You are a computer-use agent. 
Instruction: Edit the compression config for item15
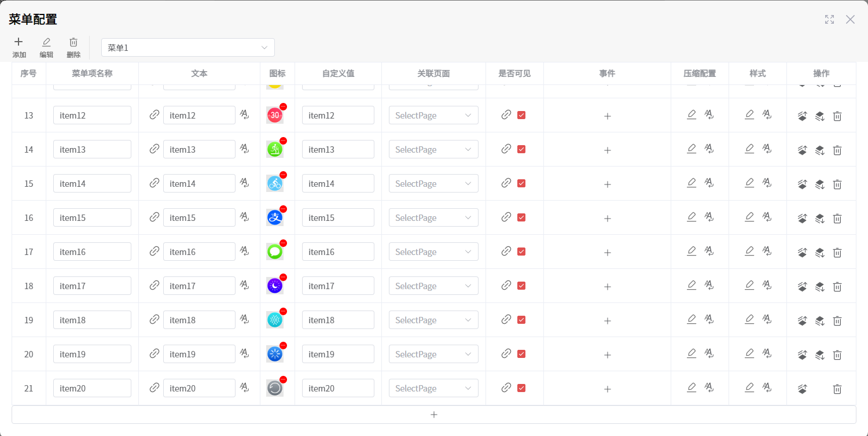coord(691,217)
